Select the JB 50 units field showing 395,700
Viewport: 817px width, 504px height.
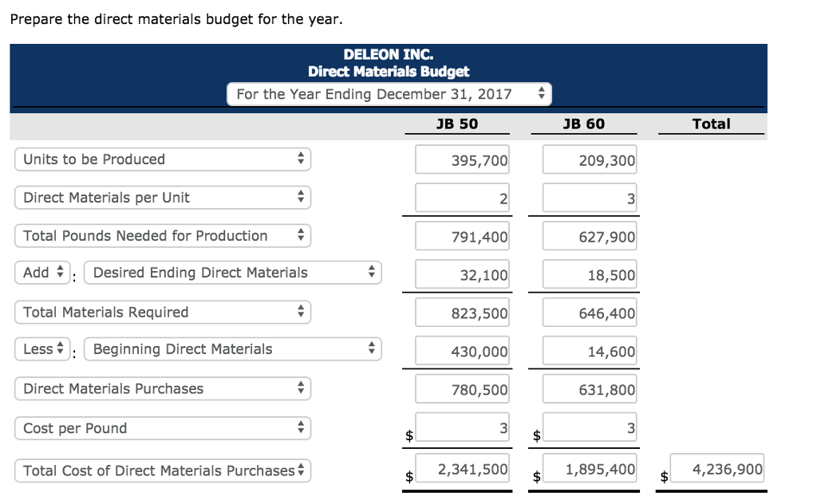tap(462, 159)
